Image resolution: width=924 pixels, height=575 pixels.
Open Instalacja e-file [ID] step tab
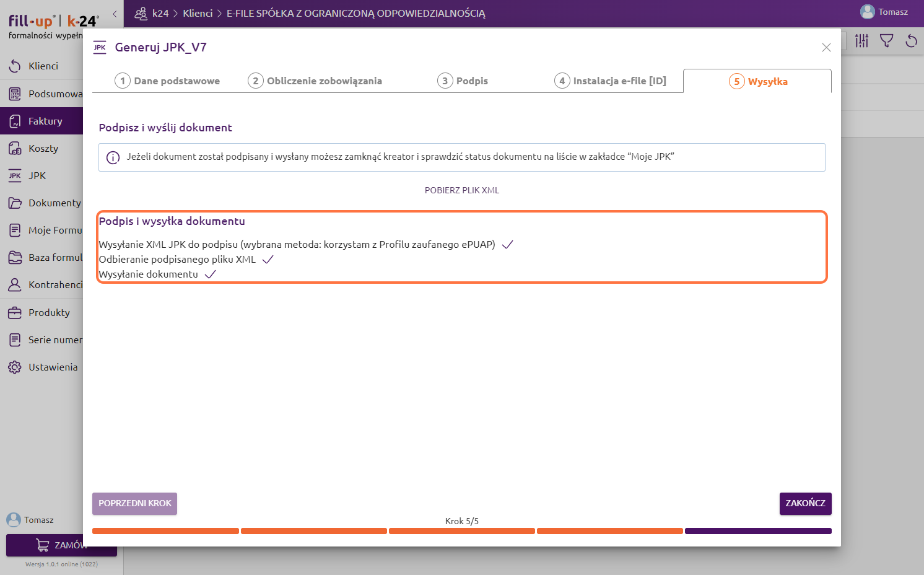pos(610,81)
